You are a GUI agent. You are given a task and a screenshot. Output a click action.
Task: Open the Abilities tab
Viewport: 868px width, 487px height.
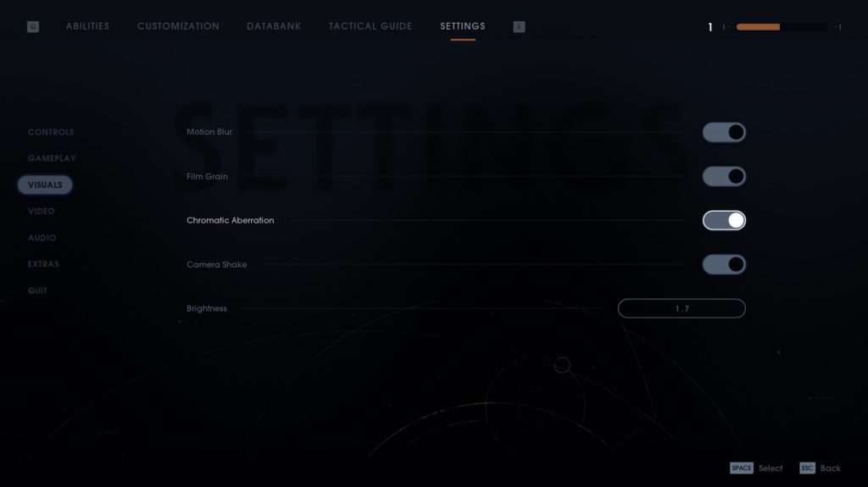point(87,26)
